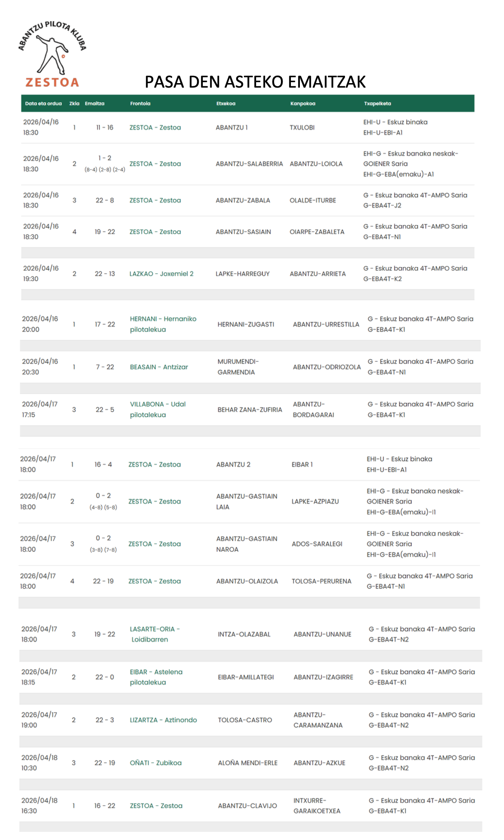Open ZESTOA - Zestoa link in ABANTZU-CLAVIJO row
Viewport: 504px width, 840px height.
156,806
